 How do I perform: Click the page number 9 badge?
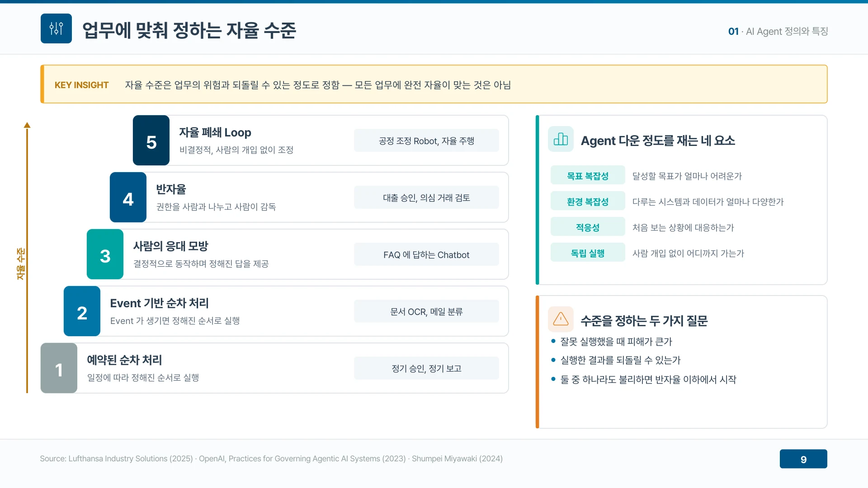click(803, 459)
